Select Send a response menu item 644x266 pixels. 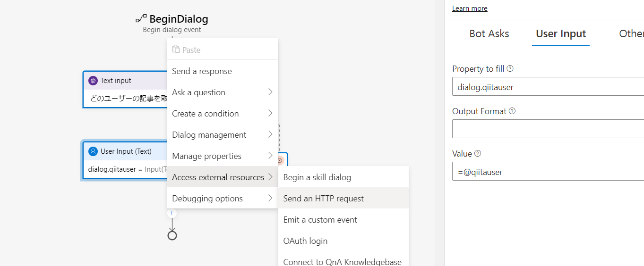click(x=202, y=71)
